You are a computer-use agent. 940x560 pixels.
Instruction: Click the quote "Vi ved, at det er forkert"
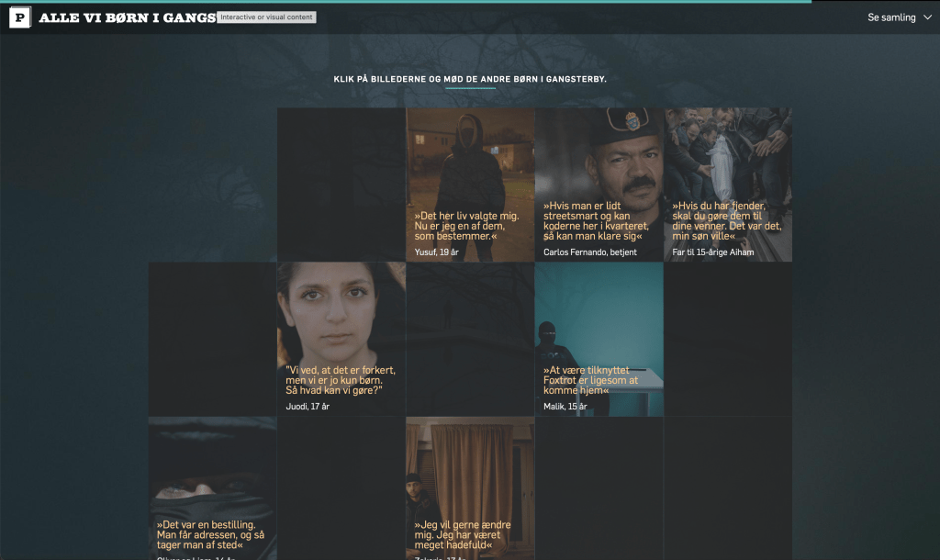[341, 380]
